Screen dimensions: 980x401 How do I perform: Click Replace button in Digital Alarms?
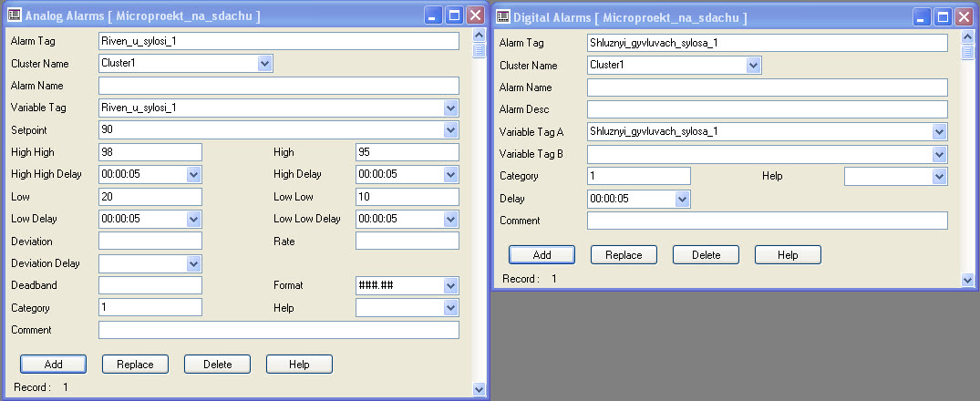pyautogui.click(x=624, y=255)
